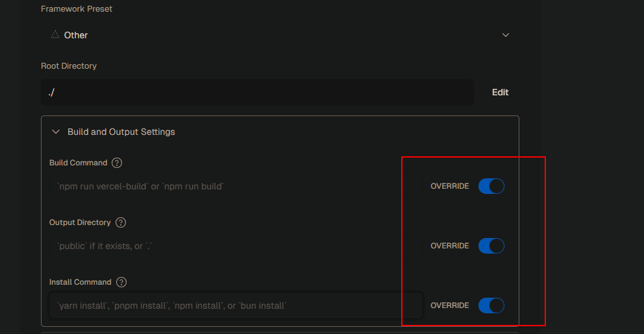Click the triangle icon beside Other preset
The width and height of the screenshot is (644, 334).
[x=55, y=35]
